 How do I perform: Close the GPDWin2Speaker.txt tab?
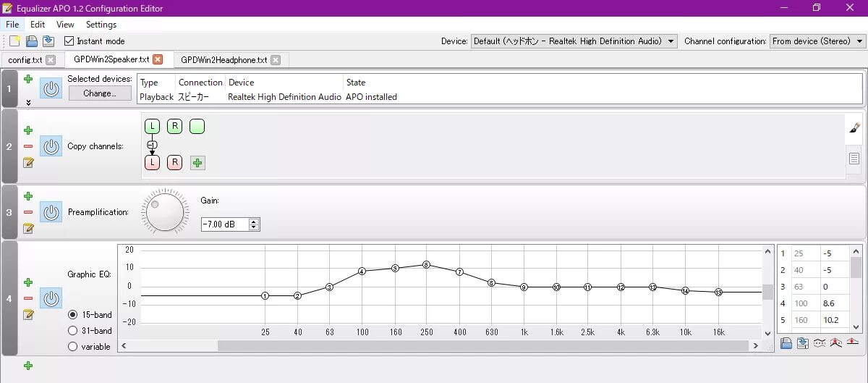click(x=158, y=59)
